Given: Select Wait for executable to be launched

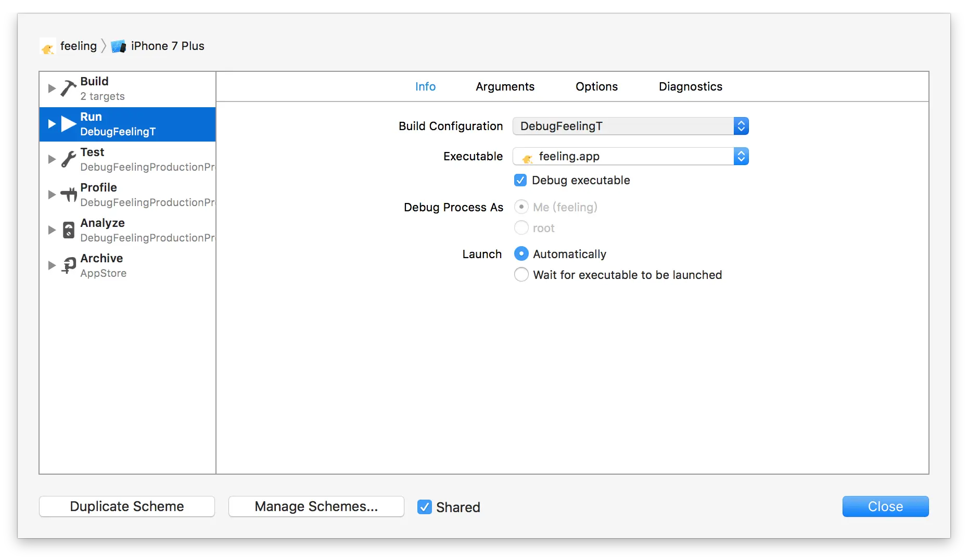Looking at the screenshot, I should (521, 275).
